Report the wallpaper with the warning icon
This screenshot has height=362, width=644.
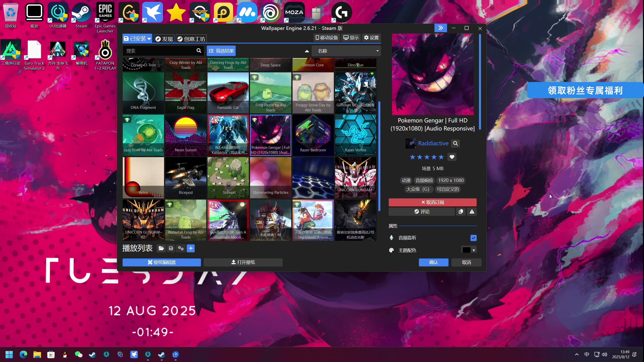point(472,212)
